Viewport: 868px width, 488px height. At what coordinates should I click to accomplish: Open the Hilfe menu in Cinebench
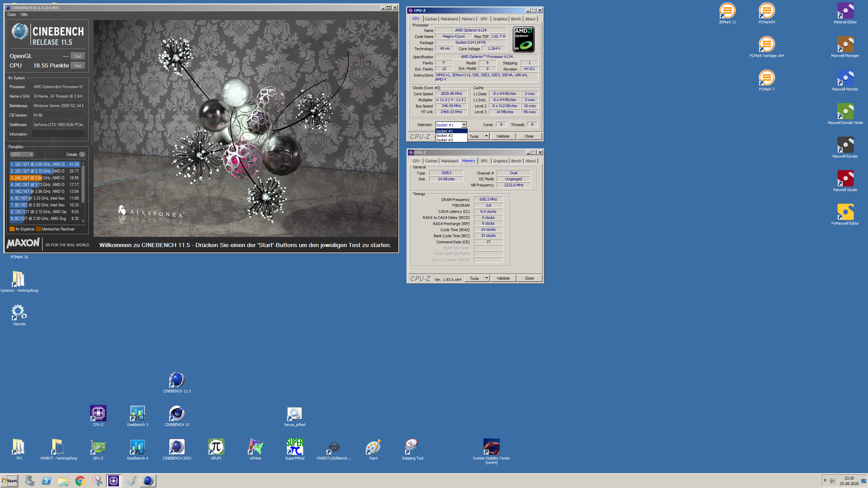coord(24,15)
